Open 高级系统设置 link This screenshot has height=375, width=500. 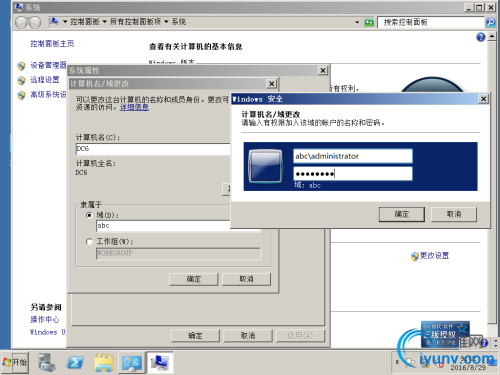click(x=48, y=95)
